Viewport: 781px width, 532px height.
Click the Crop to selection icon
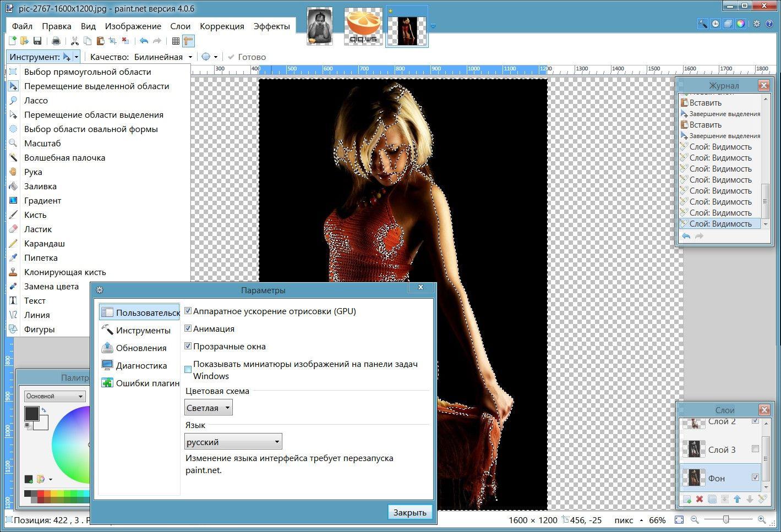point(113,41)
